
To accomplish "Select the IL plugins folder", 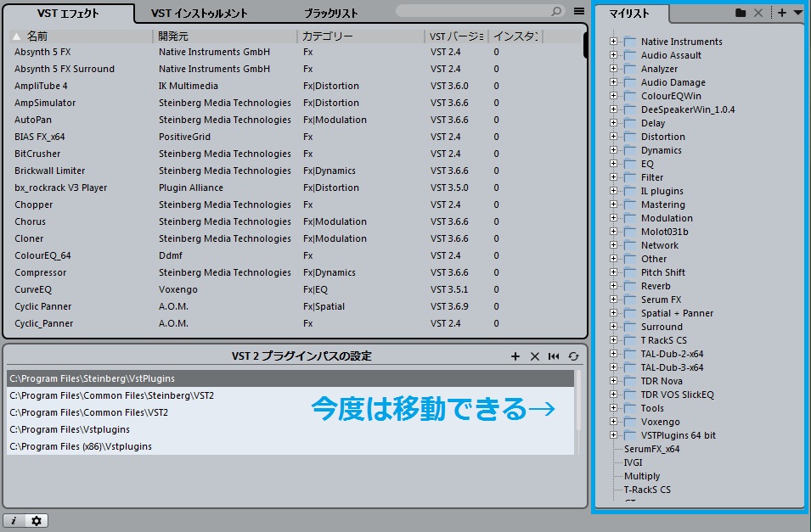I will (662, 191).
